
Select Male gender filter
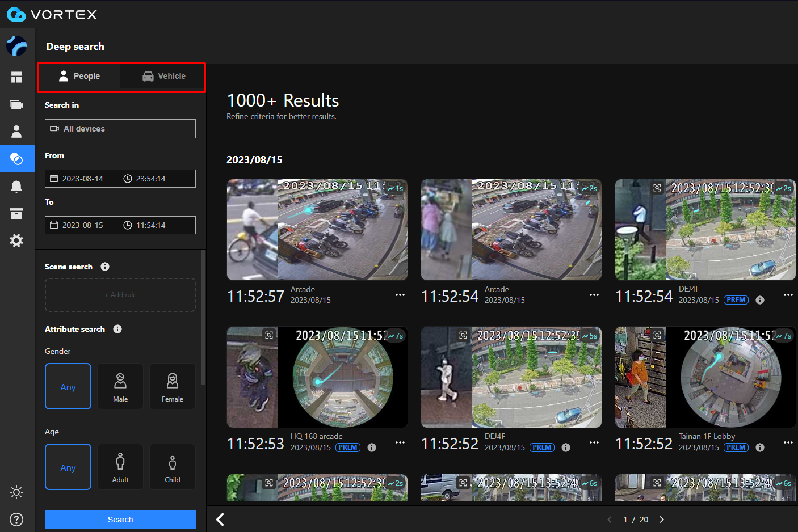[x=120, y=386]
